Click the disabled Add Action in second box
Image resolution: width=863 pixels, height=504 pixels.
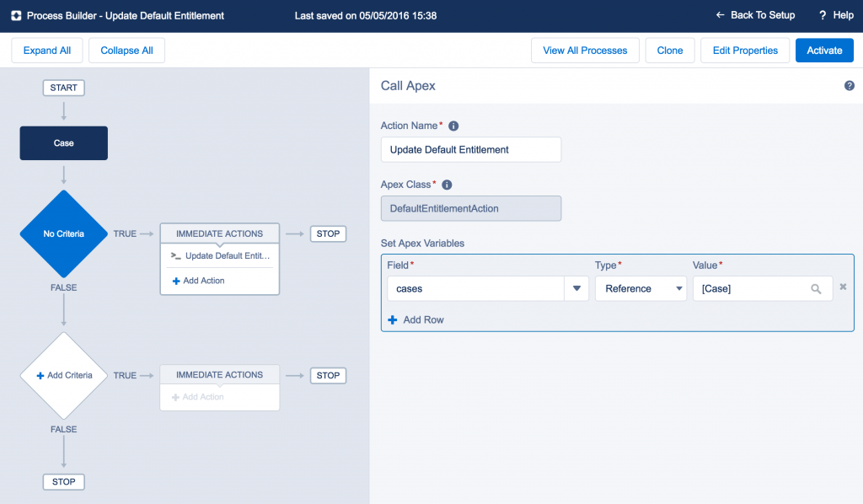tap(197, 397)
